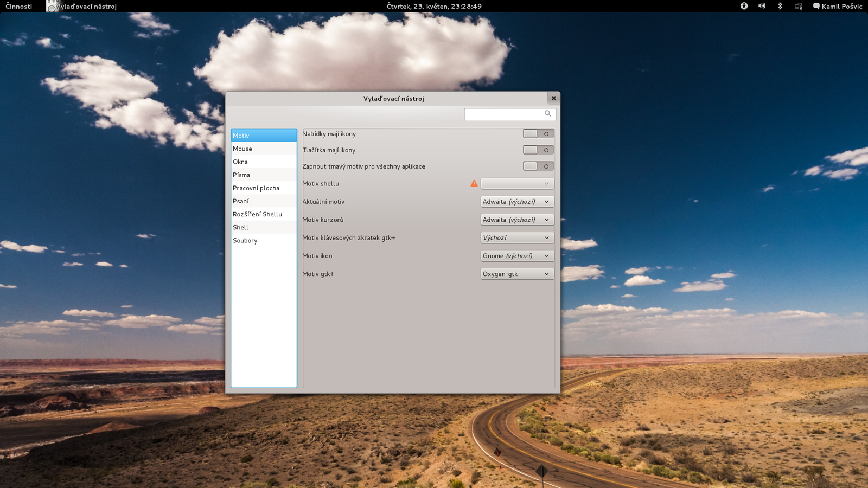Open the clock date menu in top bar
This screenshot has height=488, width=868.
434,6
